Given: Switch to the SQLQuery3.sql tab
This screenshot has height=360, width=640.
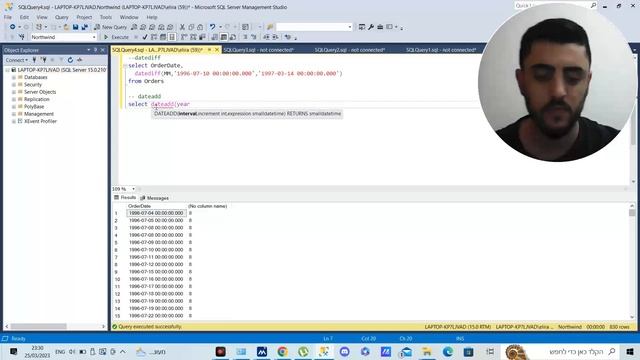Looking at the screenshot, I should pyautogui.click(x=259, y=50).
